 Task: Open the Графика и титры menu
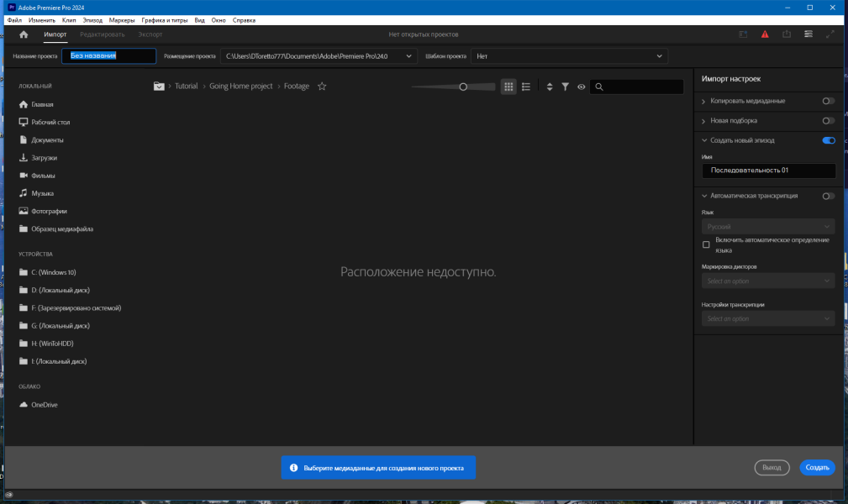[165, 20]
